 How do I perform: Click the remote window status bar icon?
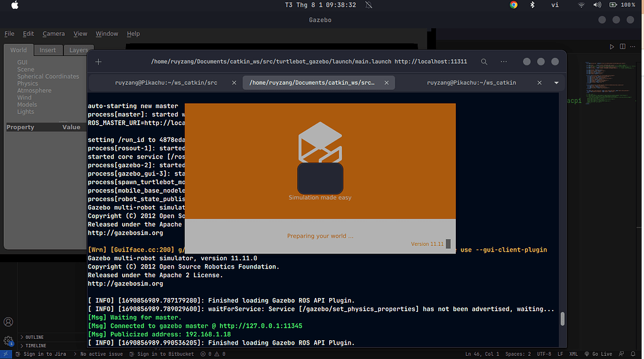(6, 354)
